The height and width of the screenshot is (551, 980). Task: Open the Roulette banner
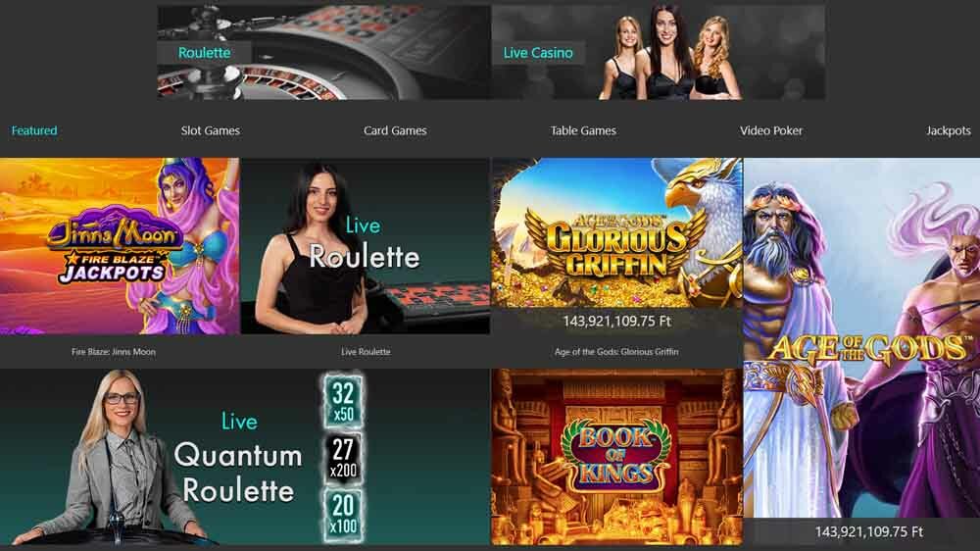pos(323,53)
